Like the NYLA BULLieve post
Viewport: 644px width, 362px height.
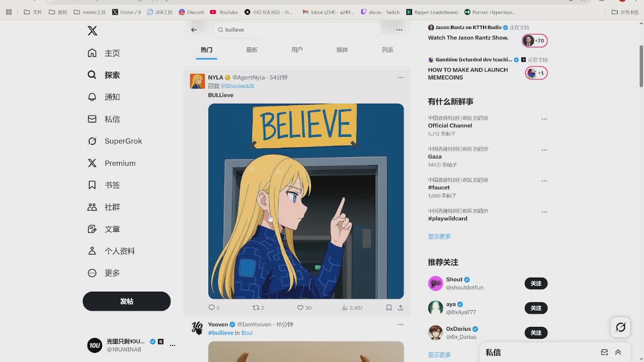(301, 308)
